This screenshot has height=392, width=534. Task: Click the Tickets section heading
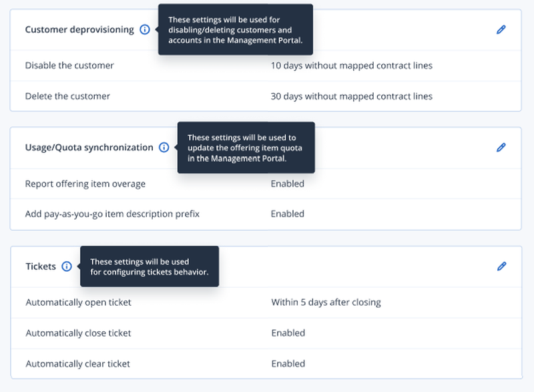click(41, 266)
